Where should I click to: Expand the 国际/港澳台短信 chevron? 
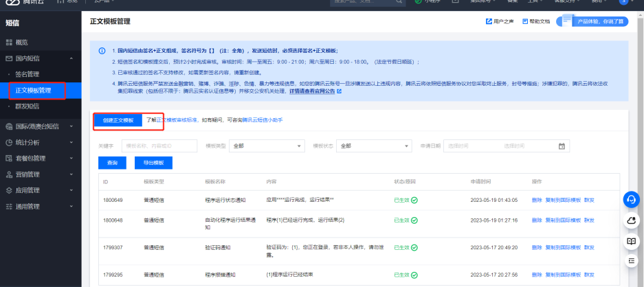71,127
